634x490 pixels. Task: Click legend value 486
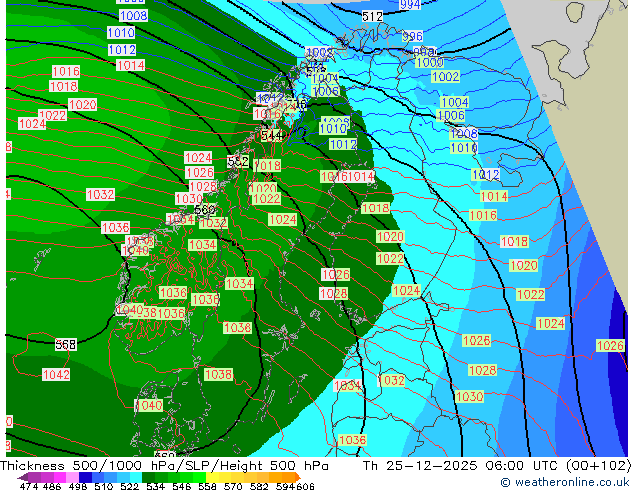click(52, 486)
